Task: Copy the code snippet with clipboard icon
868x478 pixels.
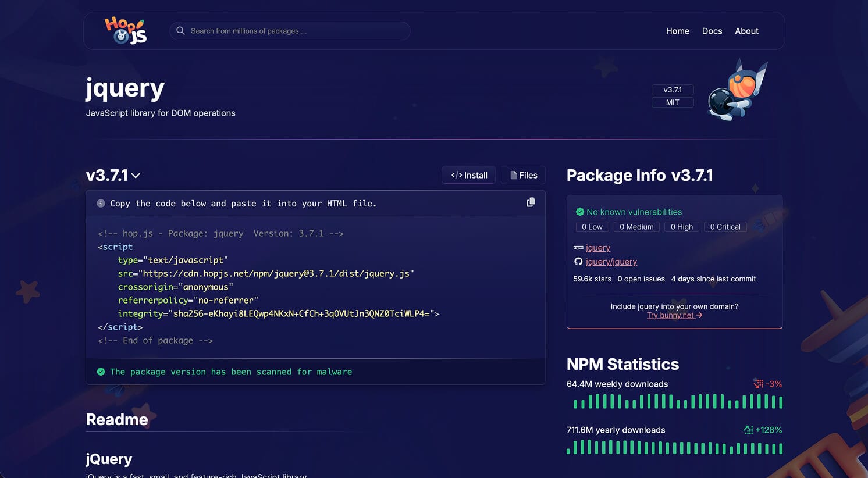Action: click(531, 202)
